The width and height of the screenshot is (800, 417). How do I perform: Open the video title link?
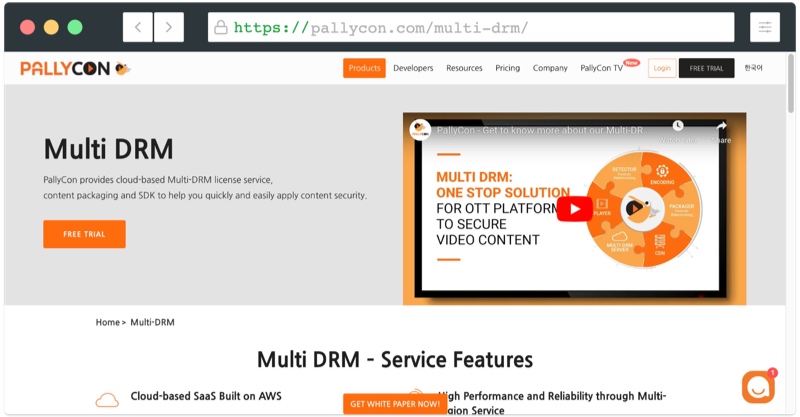542,131
